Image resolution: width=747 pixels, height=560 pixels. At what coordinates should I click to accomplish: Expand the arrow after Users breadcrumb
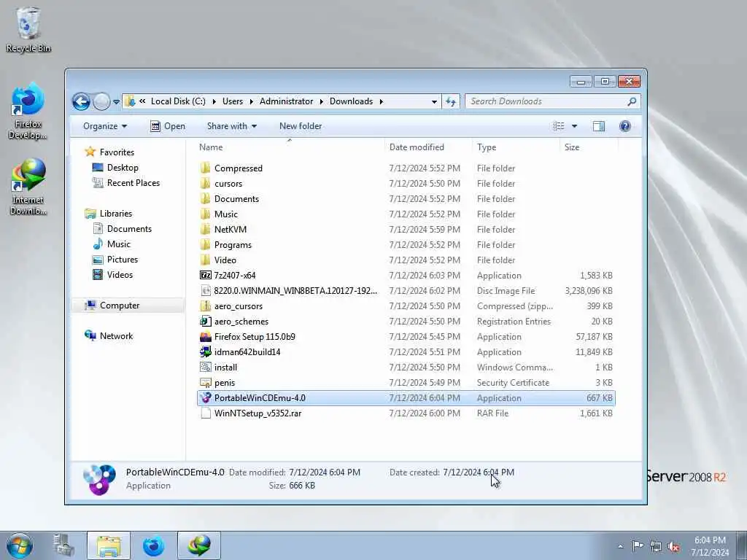pos(251,101)
